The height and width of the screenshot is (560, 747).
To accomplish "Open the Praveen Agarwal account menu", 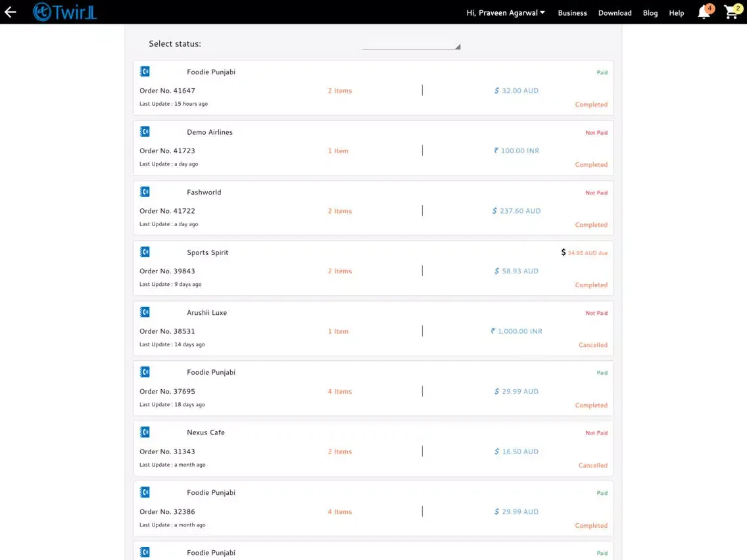I will 506,13.
